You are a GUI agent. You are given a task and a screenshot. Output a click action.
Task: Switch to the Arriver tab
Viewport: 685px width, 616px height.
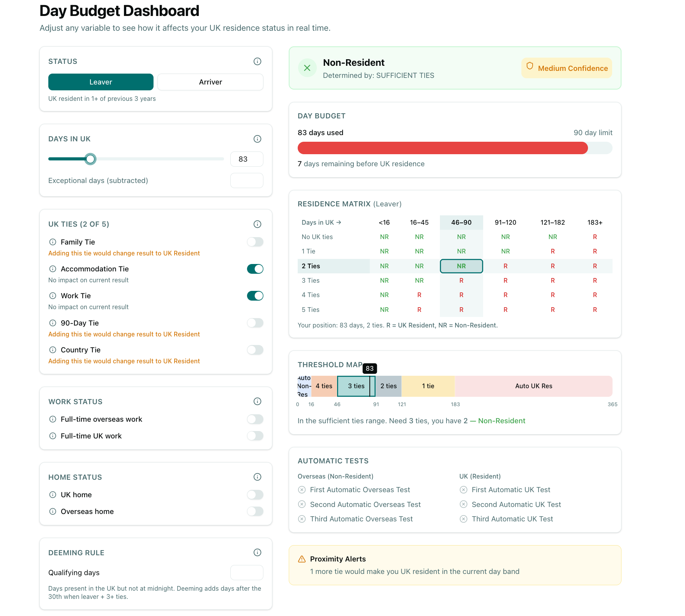coord(210,82)
